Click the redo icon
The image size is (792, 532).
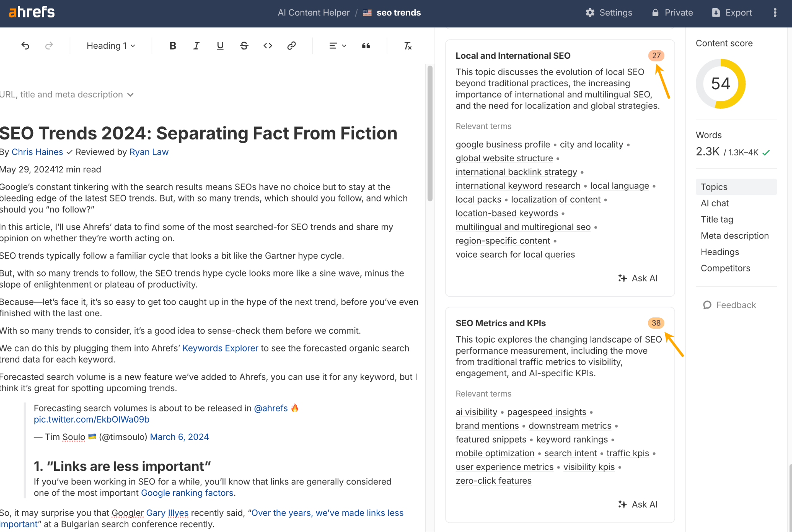pos(49,46)
